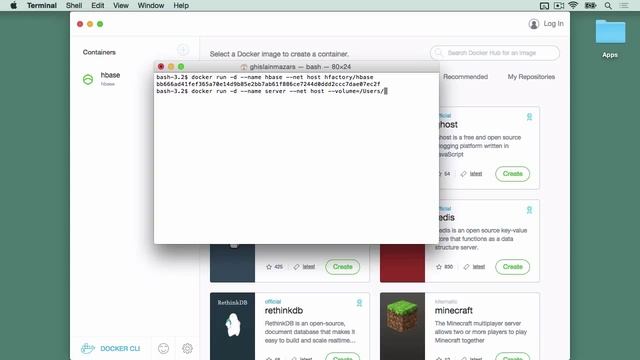640x360 pixels.
Task: Open the rethinkdb image thumbnail
Action: tap(232, 326)
